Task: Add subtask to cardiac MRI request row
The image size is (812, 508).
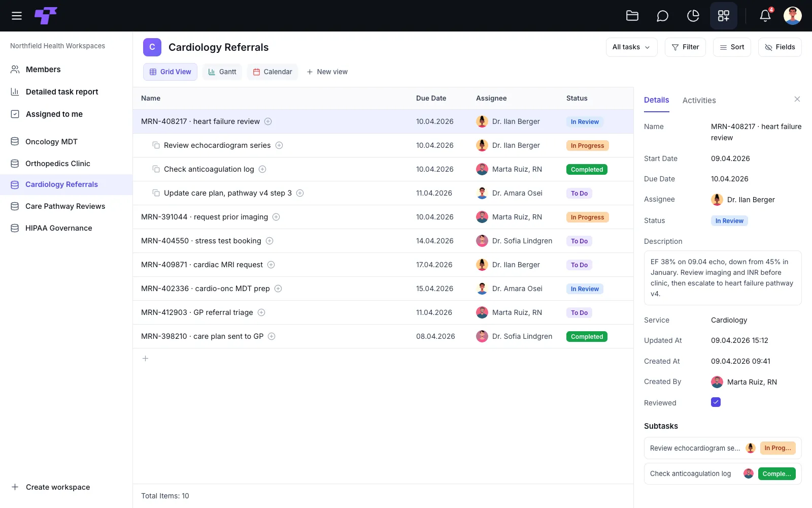Action: 271,265
